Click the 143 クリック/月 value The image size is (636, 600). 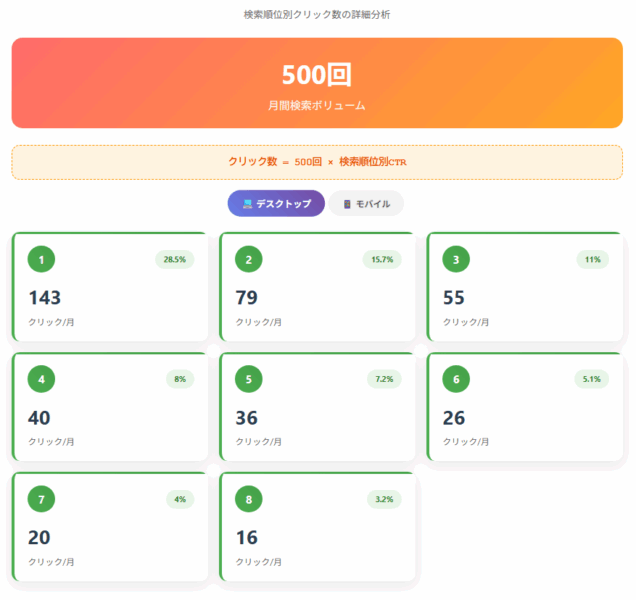click(45, 298)
